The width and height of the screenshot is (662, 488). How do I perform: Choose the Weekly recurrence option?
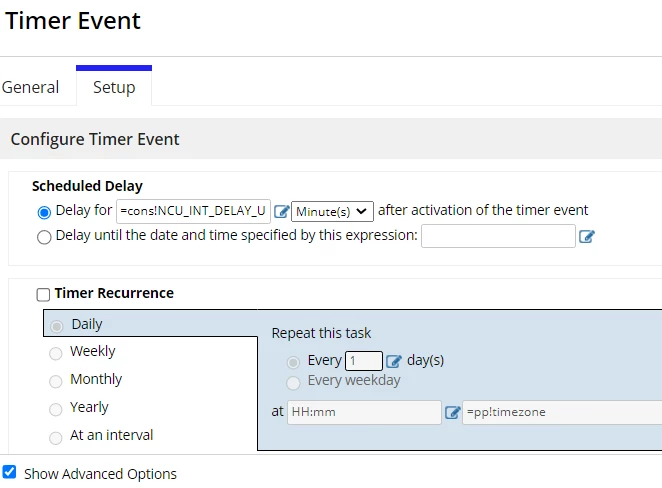pos(56,353)
